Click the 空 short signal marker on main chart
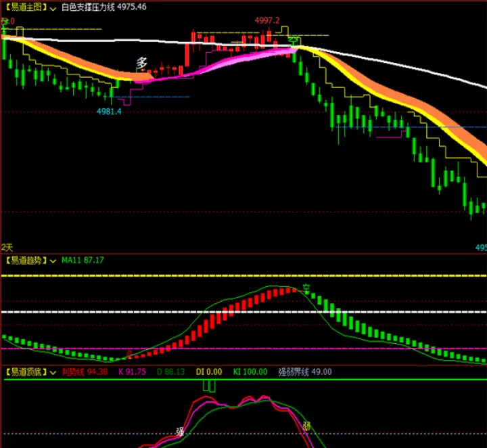Image resolution: width=487 pixels, height=448 pixels. 293,41
